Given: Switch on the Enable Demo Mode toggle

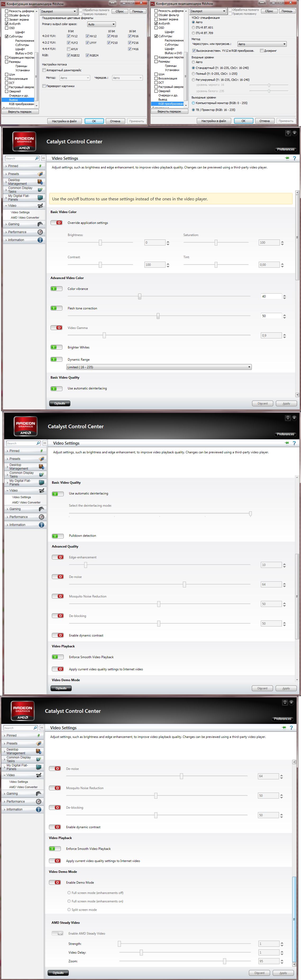Looking at the screenshot, I should (55, 882).
